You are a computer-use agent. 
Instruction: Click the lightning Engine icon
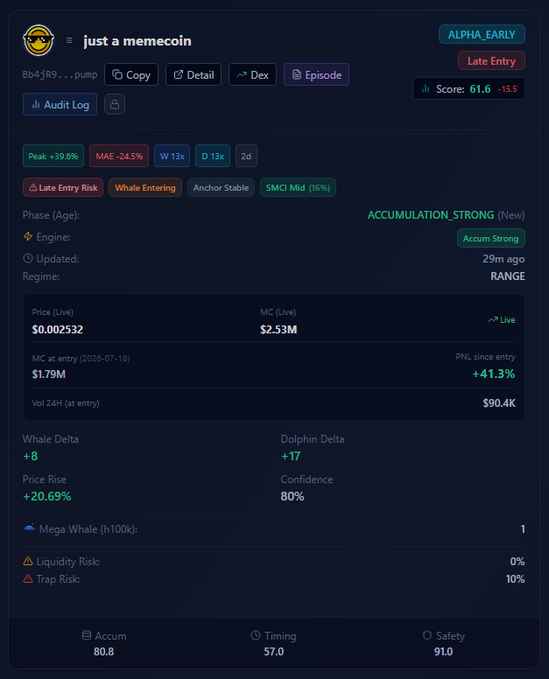point(28,236)
